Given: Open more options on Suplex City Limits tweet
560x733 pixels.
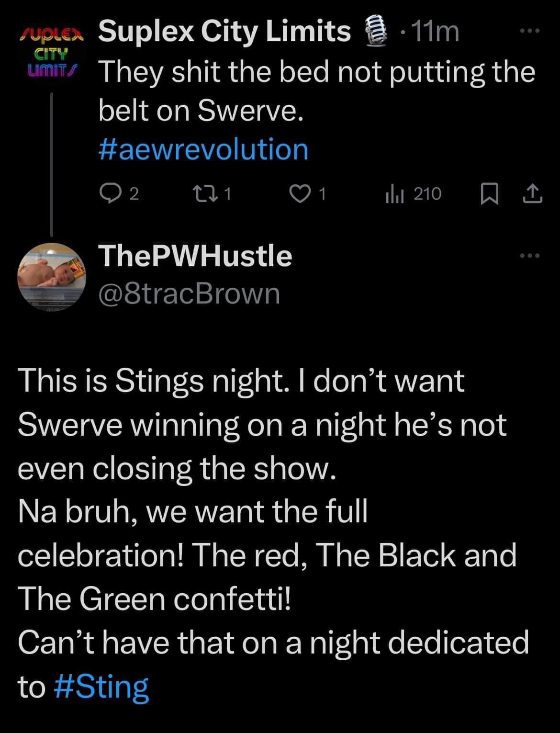Looking at the screenshot, I should click(x=530, y=32).
